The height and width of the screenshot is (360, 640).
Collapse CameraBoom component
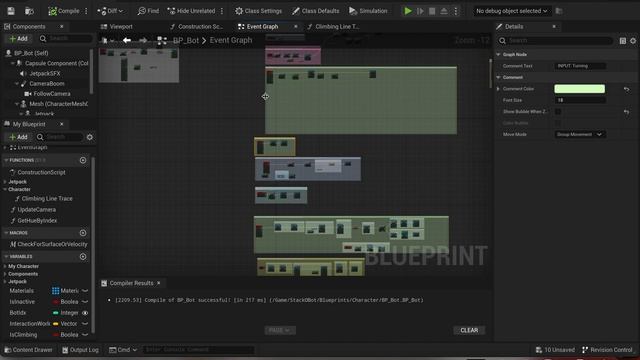17,84
